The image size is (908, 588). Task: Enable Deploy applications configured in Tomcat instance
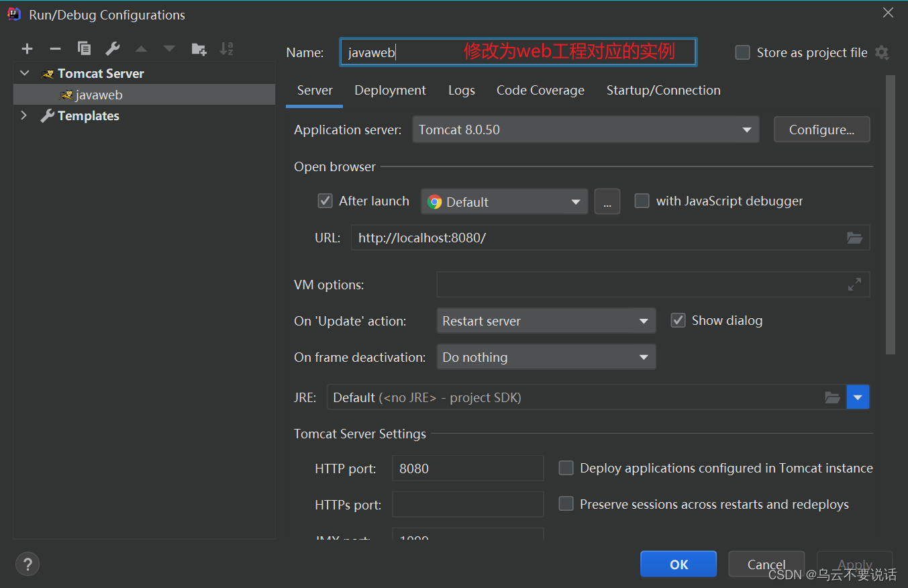[x=566, y=468]
